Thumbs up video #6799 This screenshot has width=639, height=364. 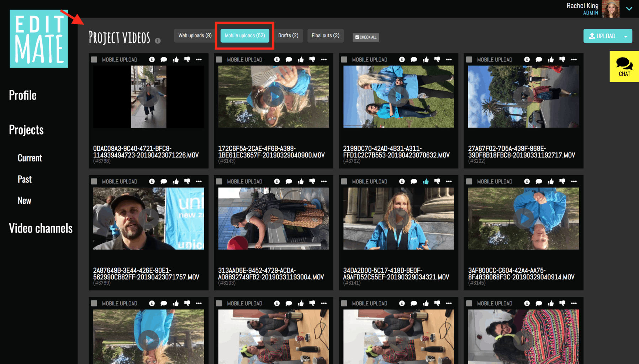pyautogui.click(x=176, y=181)
